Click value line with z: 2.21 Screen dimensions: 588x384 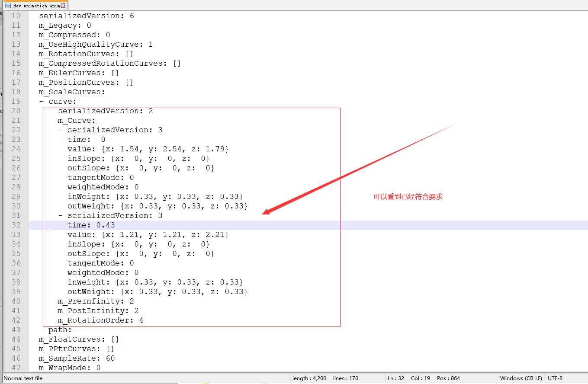tap(148, 234)
